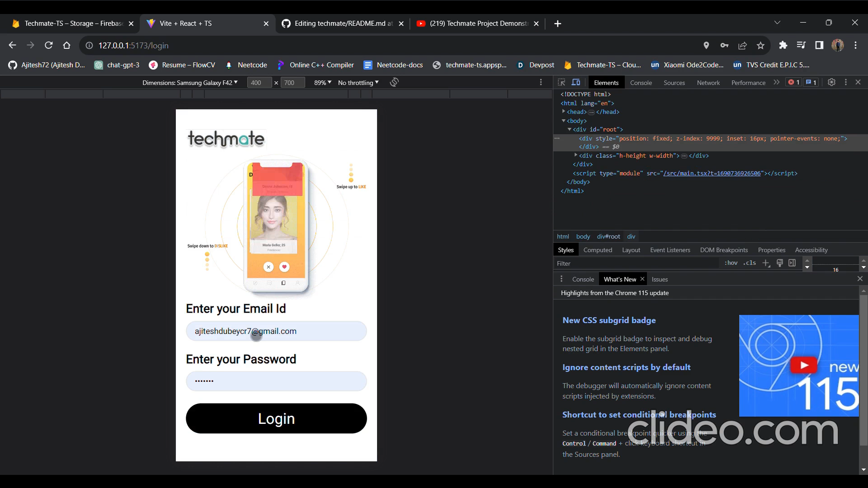Toggle the device toolbar icon in DevTools
This screenshot has height=488, width=868.
(x=576, y=82)
